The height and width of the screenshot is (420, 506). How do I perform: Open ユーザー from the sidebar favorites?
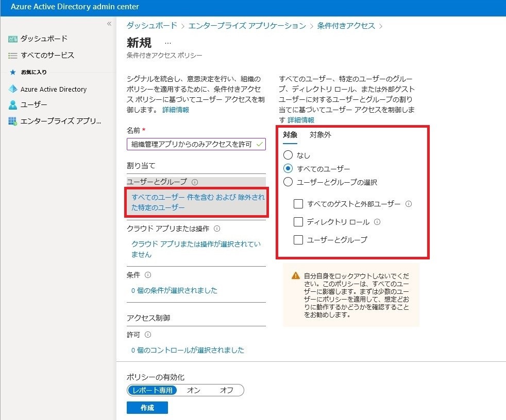point(34,104)
